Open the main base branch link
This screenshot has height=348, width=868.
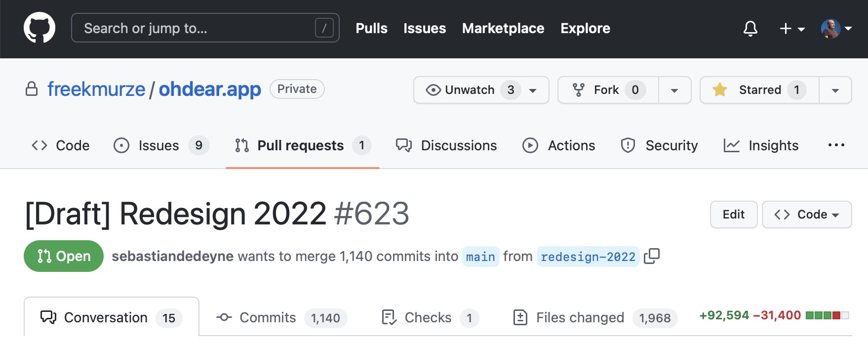click(x=480, y=257)
